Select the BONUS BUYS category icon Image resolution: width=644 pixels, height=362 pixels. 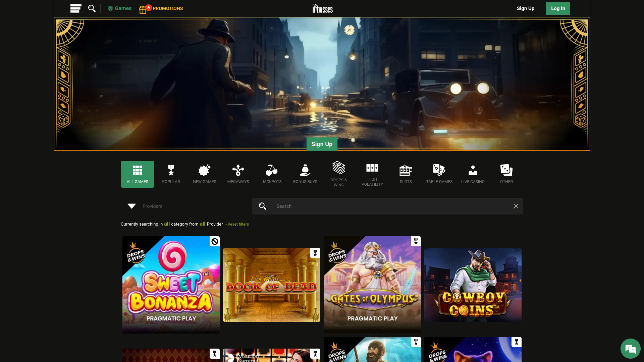coord(305,174)
